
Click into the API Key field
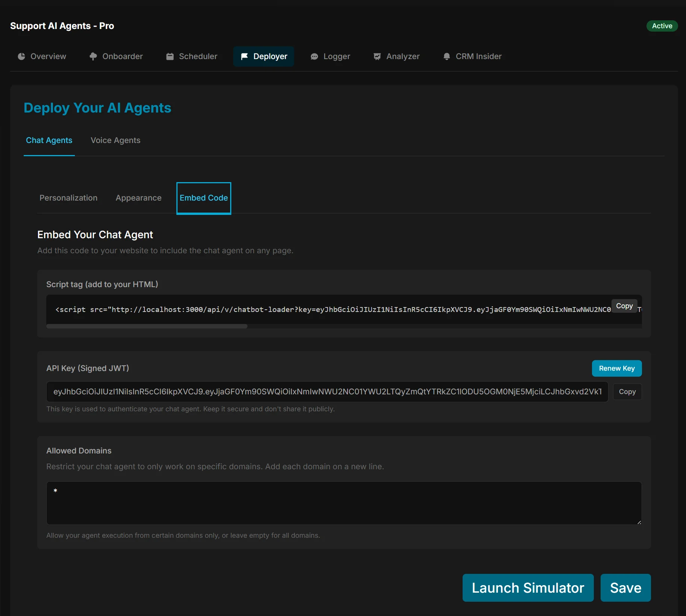point(327,392)
